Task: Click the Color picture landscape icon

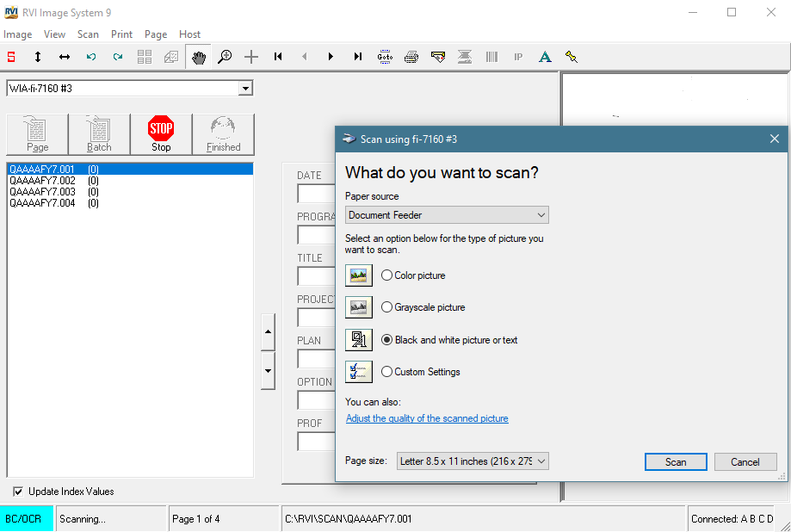Action: click(x=359, y=275)
